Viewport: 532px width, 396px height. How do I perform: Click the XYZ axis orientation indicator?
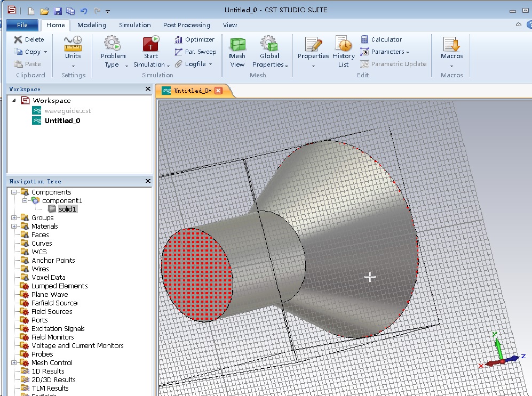click(502, 351)
